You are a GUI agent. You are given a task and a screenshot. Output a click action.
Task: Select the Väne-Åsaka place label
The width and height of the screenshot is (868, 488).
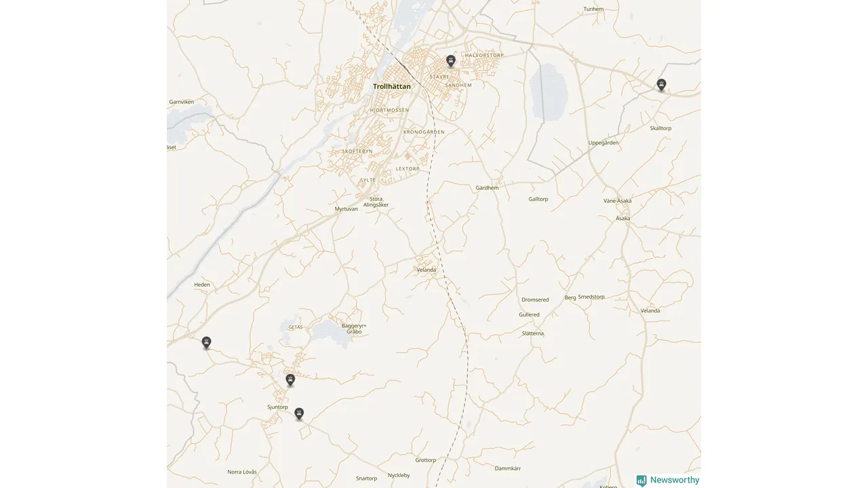pyautogui.click(x=617, y=201)
